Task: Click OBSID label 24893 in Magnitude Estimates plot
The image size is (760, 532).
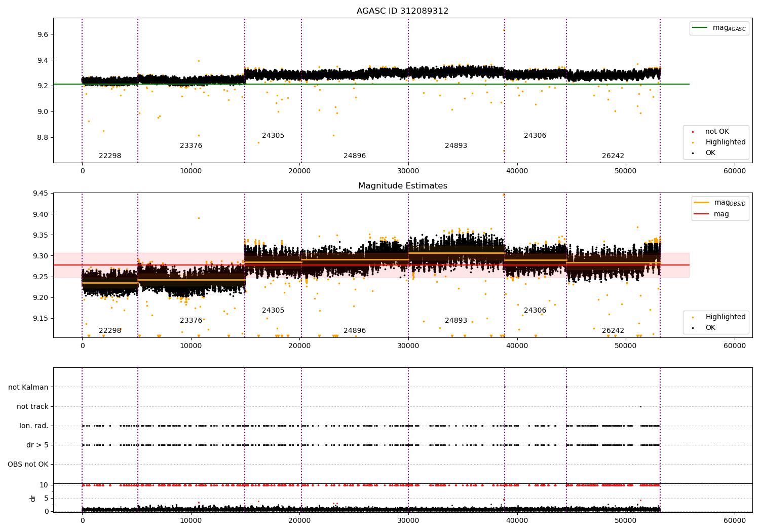Action: tap(456, 321)
